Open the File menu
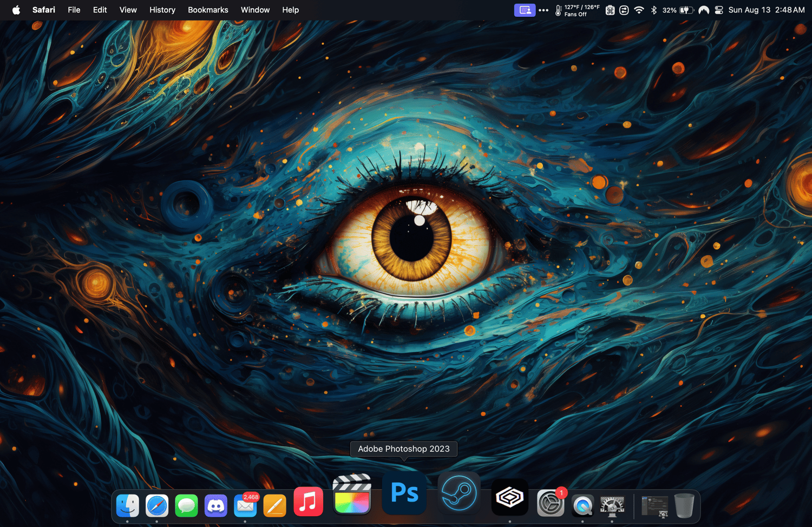The image size is (812, 527). 74,10
